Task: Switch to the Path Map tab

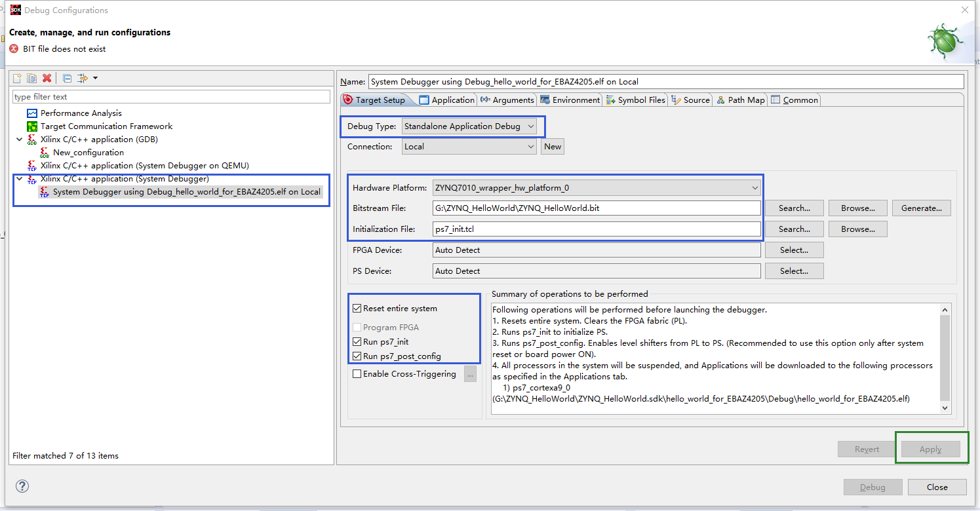Action: (740, 100)
